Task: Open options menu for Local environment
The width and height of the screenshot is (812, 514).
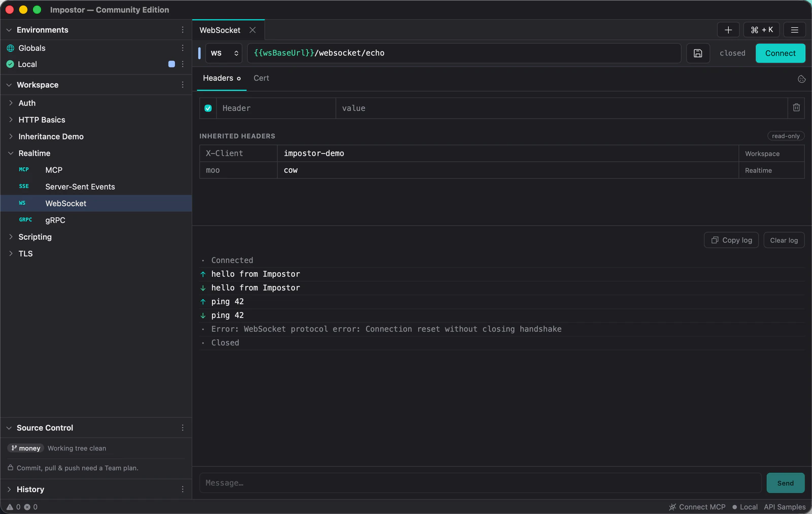Action: [183, 64]
